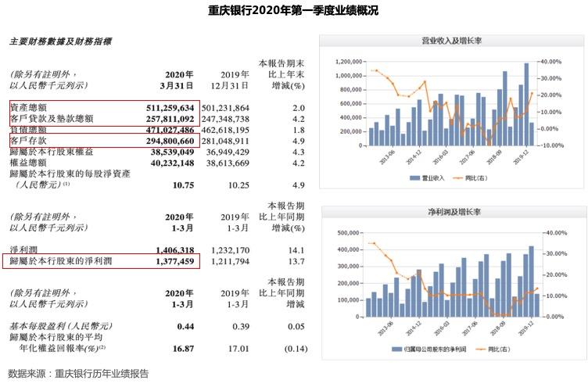Click the 2013-06 axis label in revenue chart

[387, 156]
